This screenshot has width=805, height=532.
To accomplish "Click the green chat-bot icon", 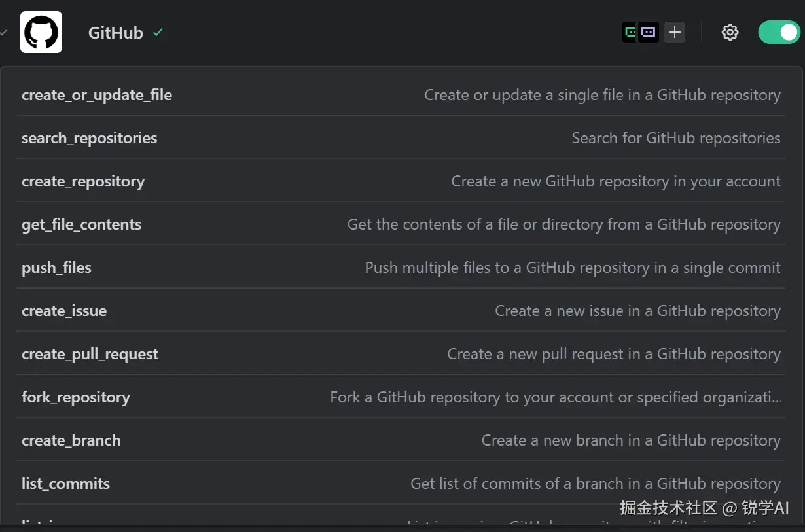I will [x=630, y=32].
